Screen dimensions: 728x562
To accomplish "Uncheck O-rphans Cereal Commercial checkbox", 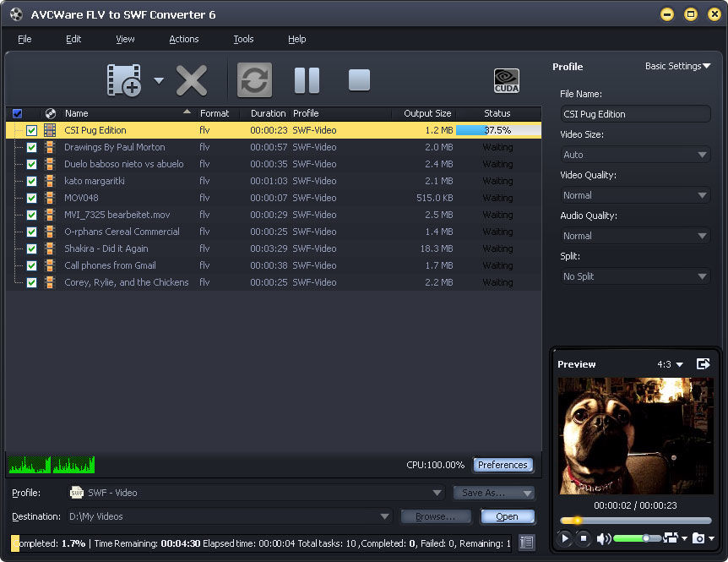I will (31, 232).
